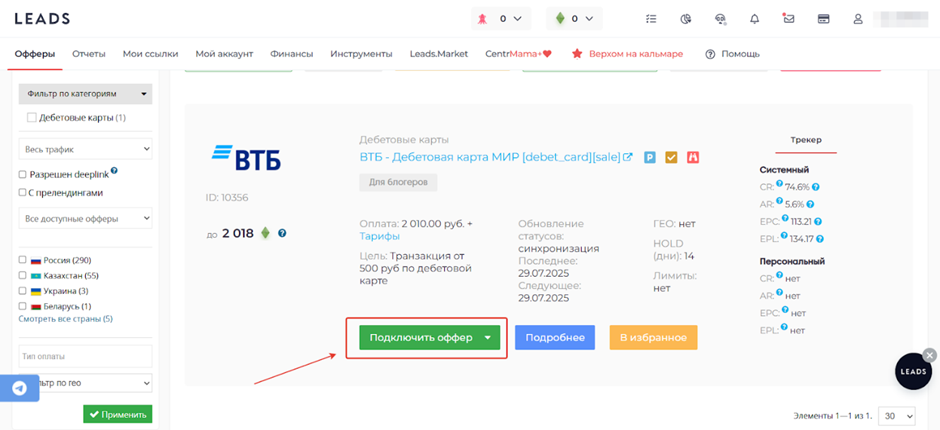Open the Отчеты menu item
This screenshot has height=430, width=940.
click(89, 54)
